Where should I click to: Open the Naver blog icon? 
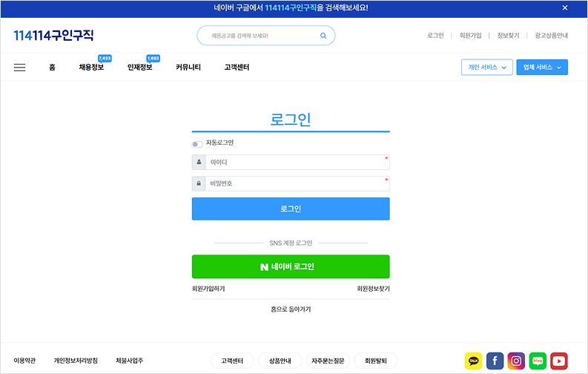coord(538,361)
